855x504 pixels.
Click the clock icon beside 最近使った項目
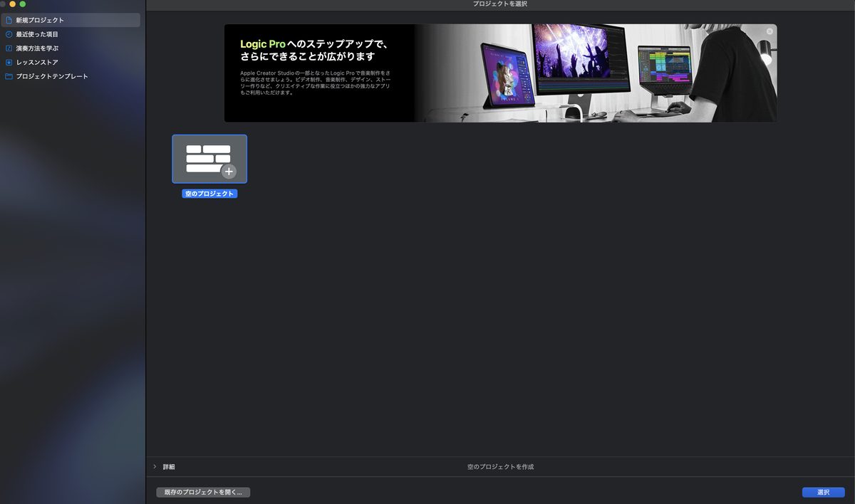[9, 34]
